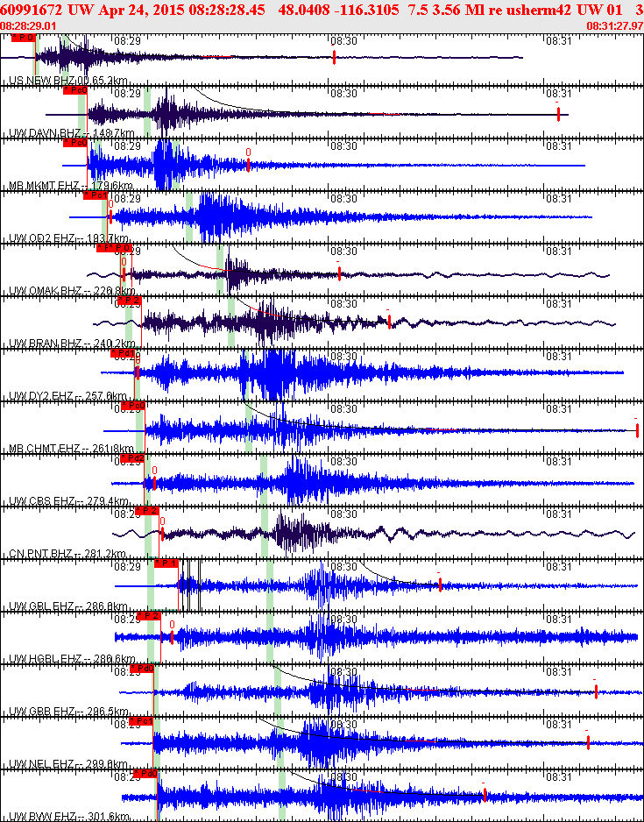644x822 pixels.
Task: Select the UW NEL EHZ 299.0km station label
Action: 68,763
